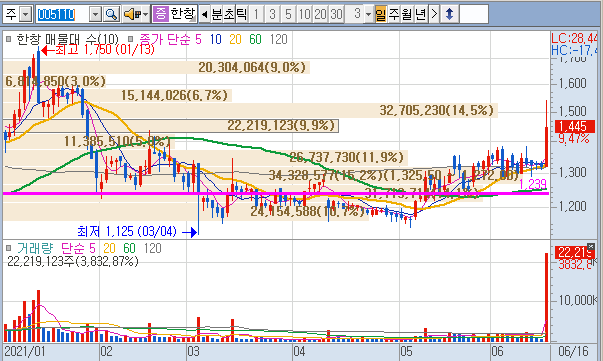This screenshot has height=361, width=603.
Task: Choose interval button 20
Action: (320, 14)
